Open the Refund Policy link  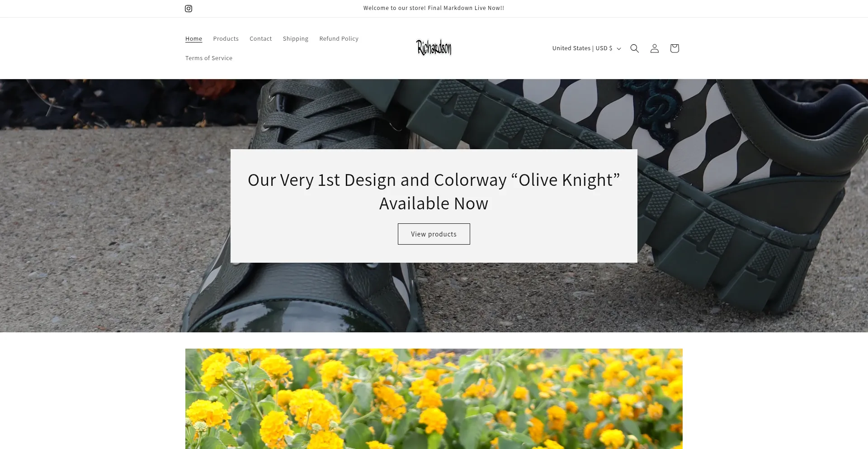pyautogui.click(x=339, y=39)
